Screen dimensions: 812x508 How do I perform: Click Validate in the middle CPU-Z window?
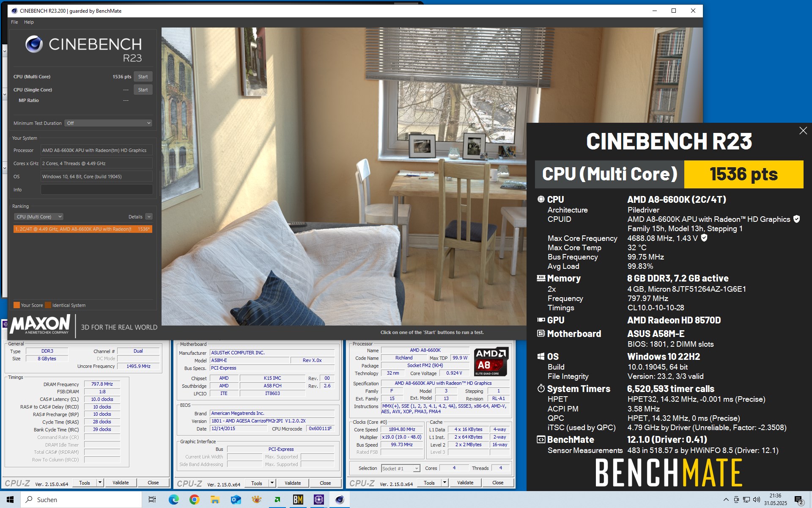point(293,483)
